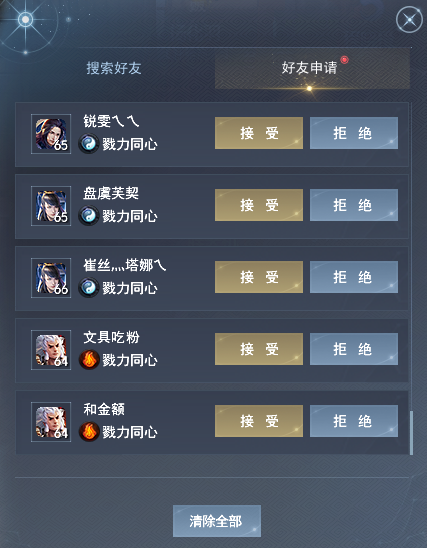This screenshot has height=548, width=427.
Task: Click flame faction icon beside 和金额
Action: point(89,432)
